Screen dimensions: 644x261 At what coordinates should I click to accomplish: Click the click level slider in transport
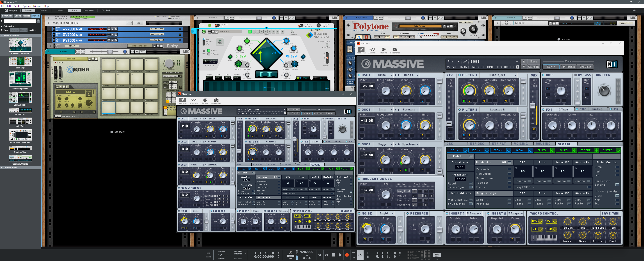297,255
